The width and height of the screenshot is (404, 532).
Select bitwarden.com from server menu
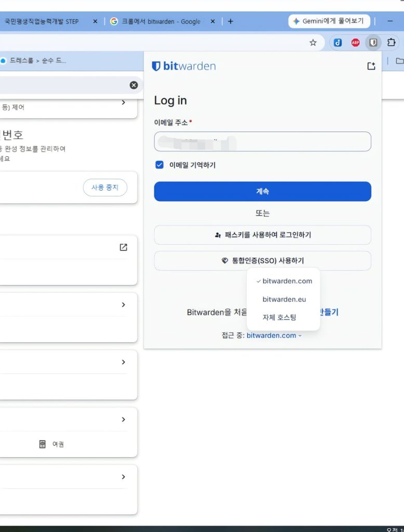click(284, 281)
